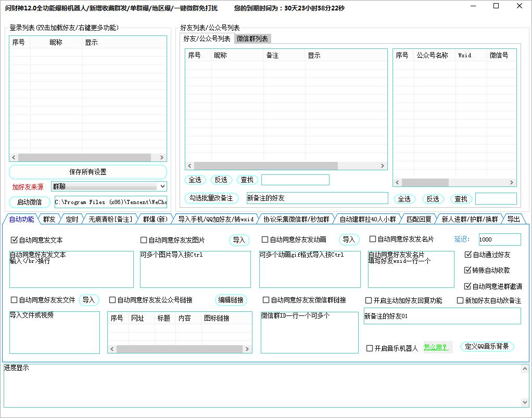Image resolution: width=532 pixels, height=418 pixels.
Task: Open the 群发 tab
Action: 49,219
